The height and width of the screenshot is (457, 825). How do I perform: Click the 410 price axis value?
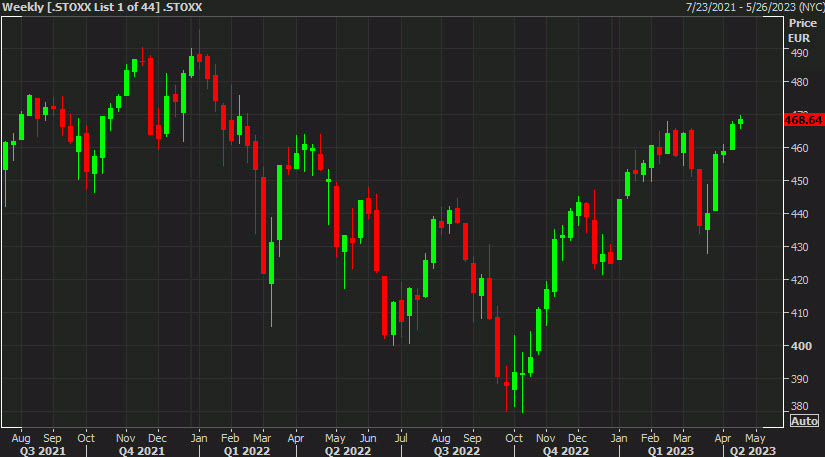(799, 313)
